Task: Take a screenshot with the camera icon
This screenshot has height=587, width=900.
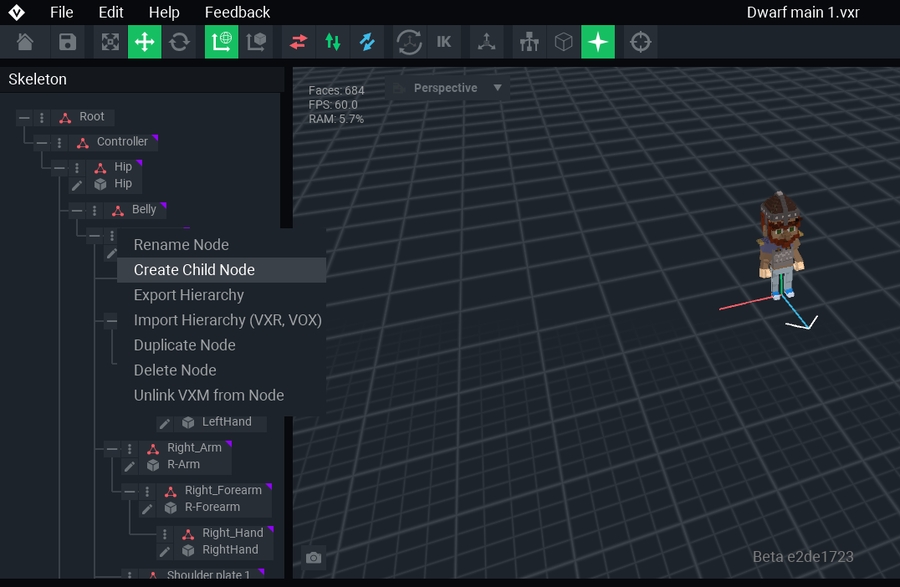Action: 314,558
